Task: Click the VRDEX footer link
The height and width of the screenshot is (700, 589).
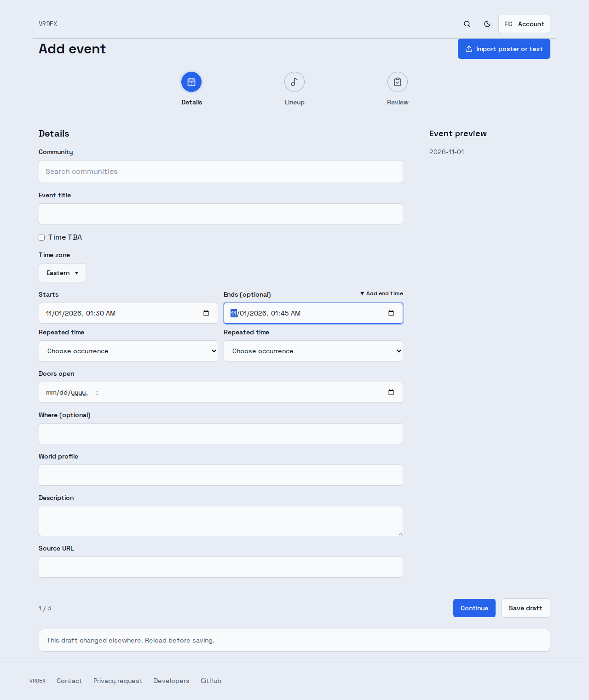Action: [x=38, y=681]
